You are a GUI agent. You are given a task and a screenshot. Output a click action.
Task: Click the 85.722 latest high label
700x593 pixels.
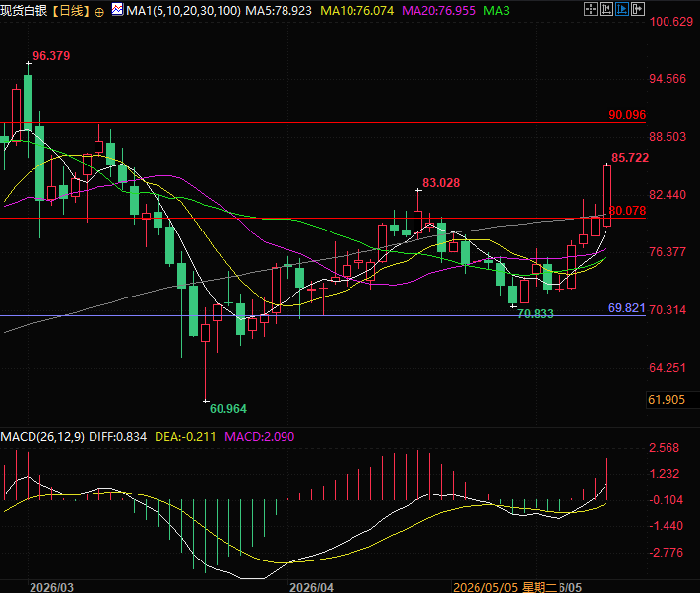coord(630,158)
